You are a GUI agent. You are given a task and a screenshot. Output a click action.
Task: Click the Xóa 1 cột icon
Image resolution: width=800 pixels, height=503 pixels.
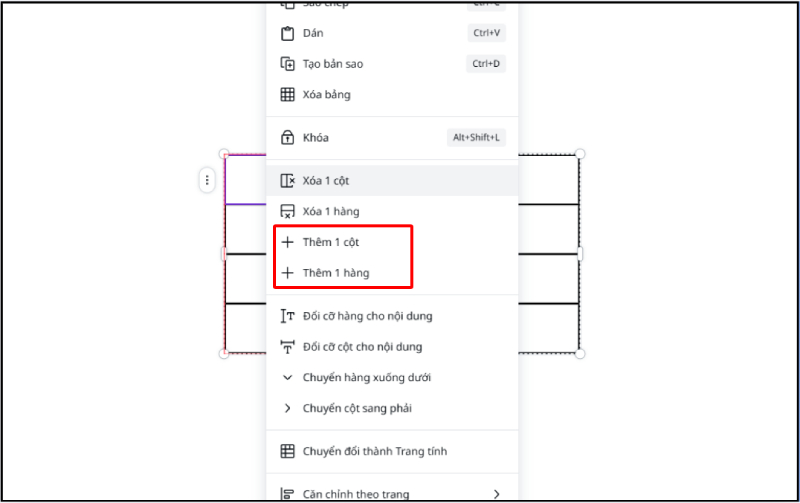(287, 181)
